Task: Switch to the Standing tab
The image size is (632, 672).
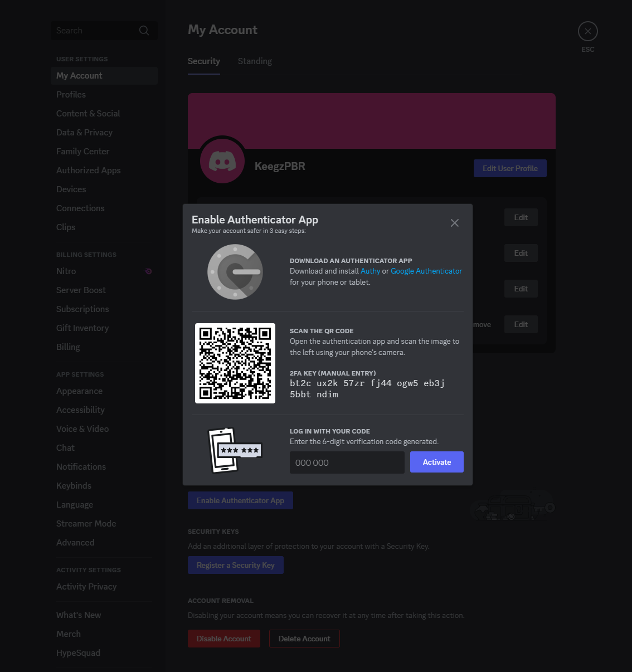Action: pos(255,61)
